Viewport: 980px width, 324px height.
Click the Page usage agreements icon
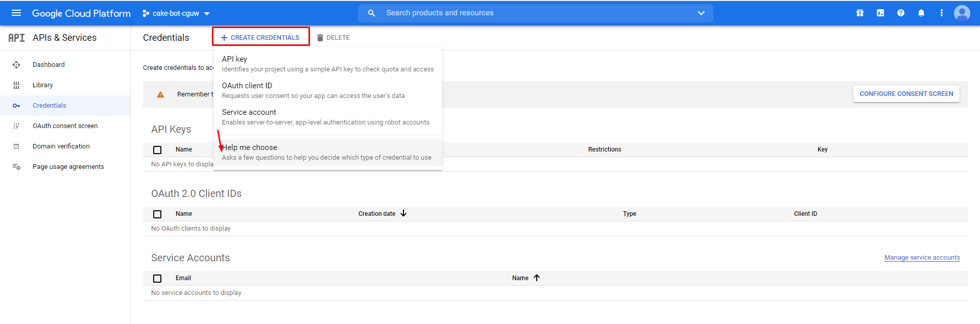tap(16, 167)
